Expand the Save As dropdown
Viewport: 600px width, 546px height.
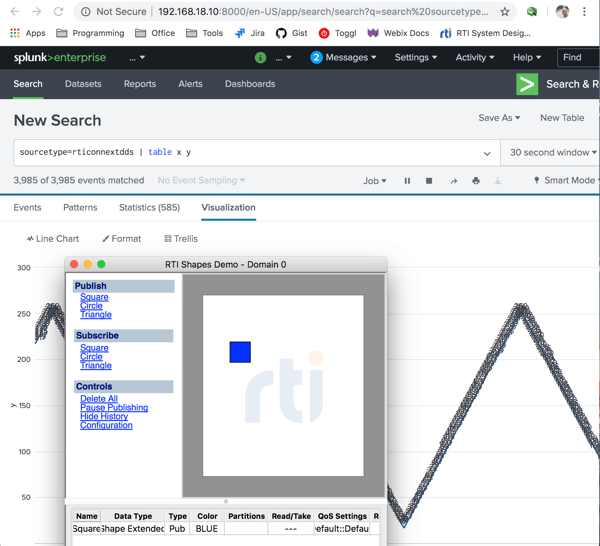pos(499,118)
